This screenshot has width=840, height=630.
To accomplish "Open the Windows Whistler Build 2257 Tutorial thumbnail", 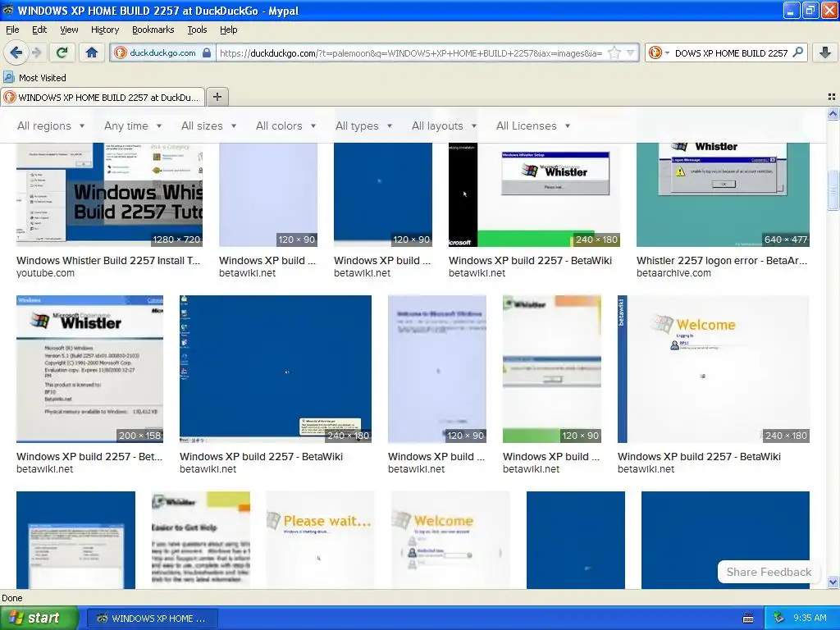I will click(x=109, y=195).
